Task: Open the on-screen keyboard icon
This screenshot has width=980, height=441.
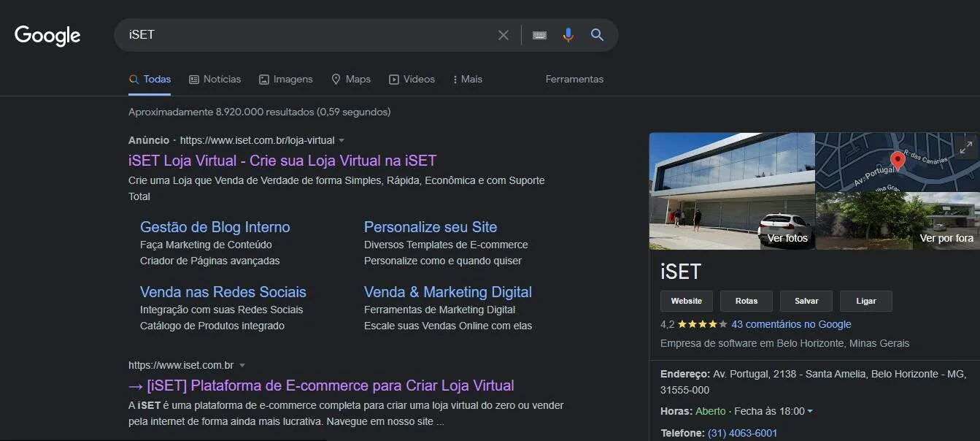Action: pos(540,35)
